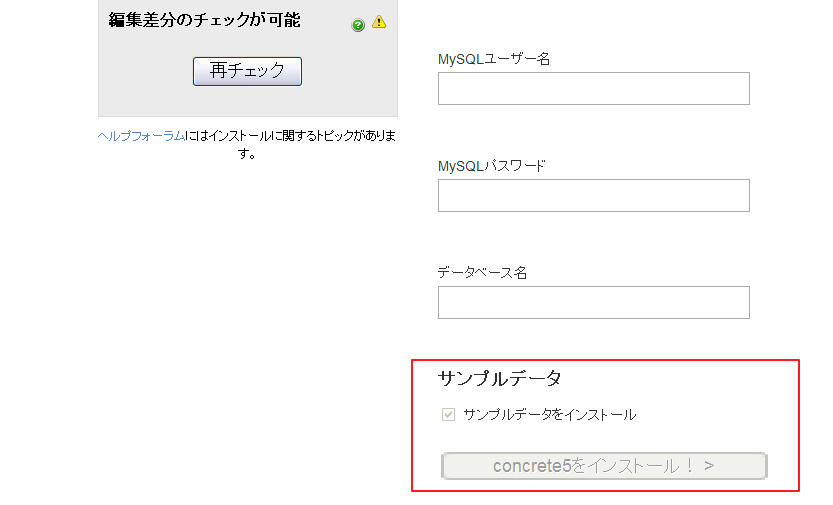
Task: Click the 再チェック button
Action: click(x=247, y=71)
